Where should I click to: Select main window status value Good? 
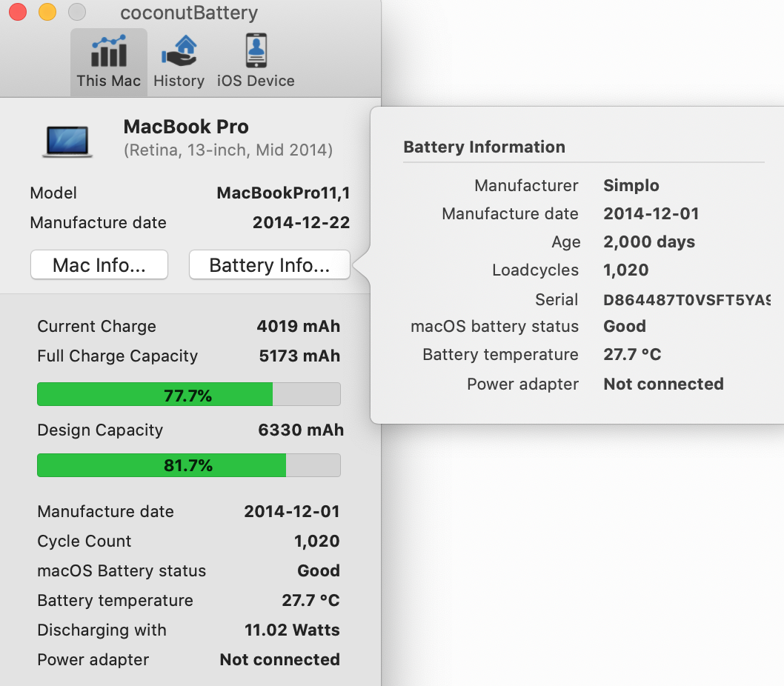pos(319,570)
